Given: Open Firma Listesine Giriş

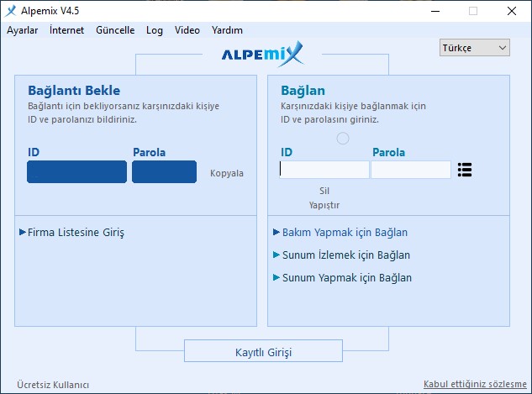Looking at the screenshot, I should point(76,232).
